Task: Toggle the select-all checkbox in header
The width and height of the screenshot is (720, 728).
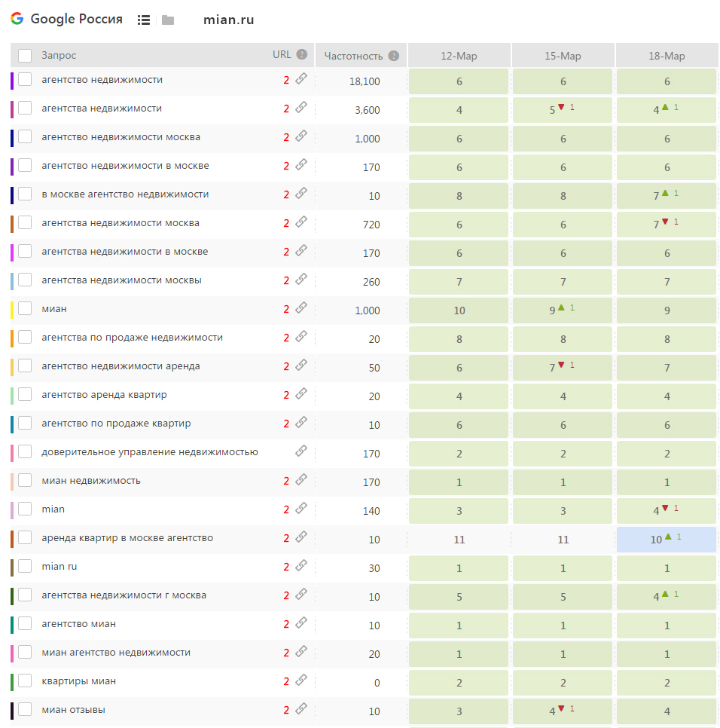Action: 25,56
